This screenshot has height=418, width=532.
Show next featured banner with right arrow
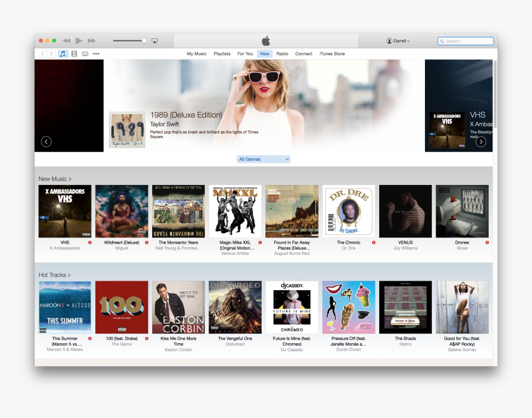click(481, 142)
